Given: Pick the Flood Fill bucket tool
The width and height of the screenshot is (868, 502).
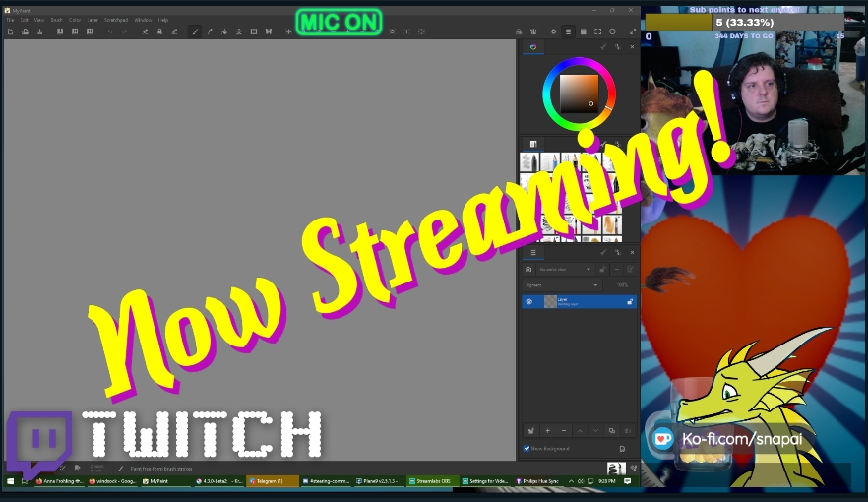Looking at the screenshot, I should point(224,31).
